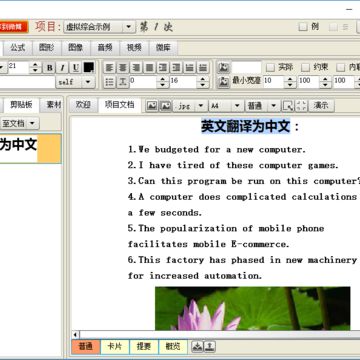The height and width of the screenshot is (360, 360).
Task: Toggle the disabled checkbox right of 例
Action: [x=333, y=27]
